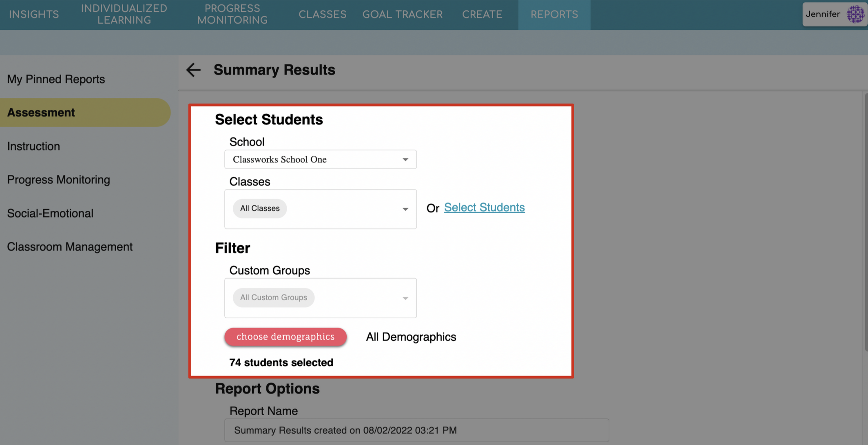Screen dimensions: 868x445
Task: Choose Classroom Management in the sidebar
Action: [x=70, y=247]
